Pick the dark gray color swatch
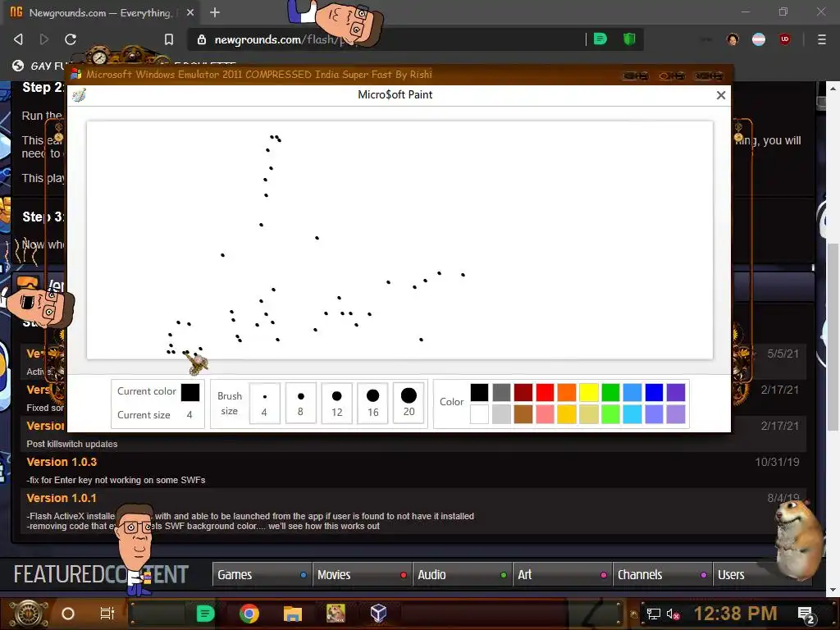Image resolution: width=840 pixels, height=630 pixels. (x=501, y=392)
